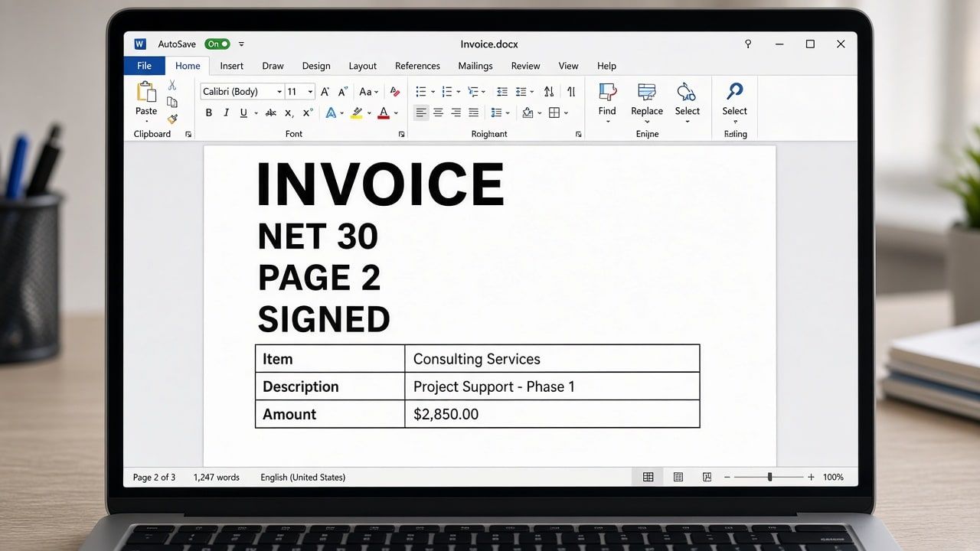Click the clear formatting eraser icon
The image size is (980, 551).
(x=395, y=91)
